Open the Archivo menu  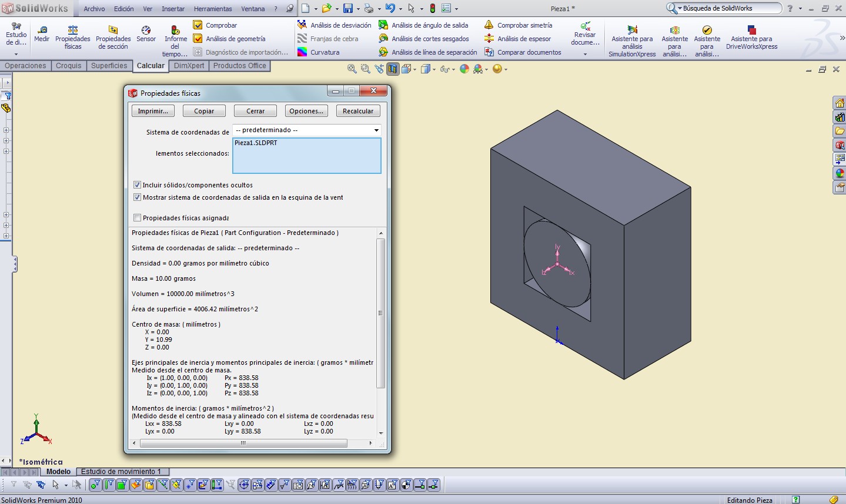tap(94, 9)
